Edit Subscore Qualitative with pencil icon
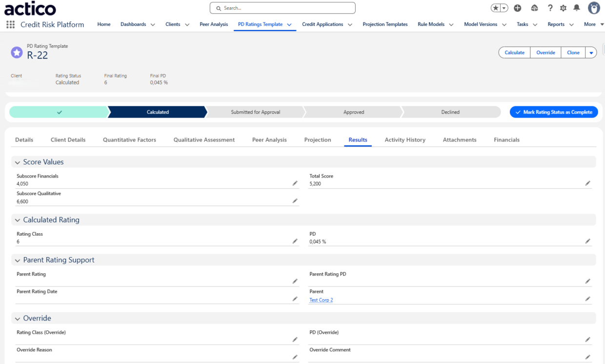The height and width of the screenshot is (364, 605). [x=295, y=201]
